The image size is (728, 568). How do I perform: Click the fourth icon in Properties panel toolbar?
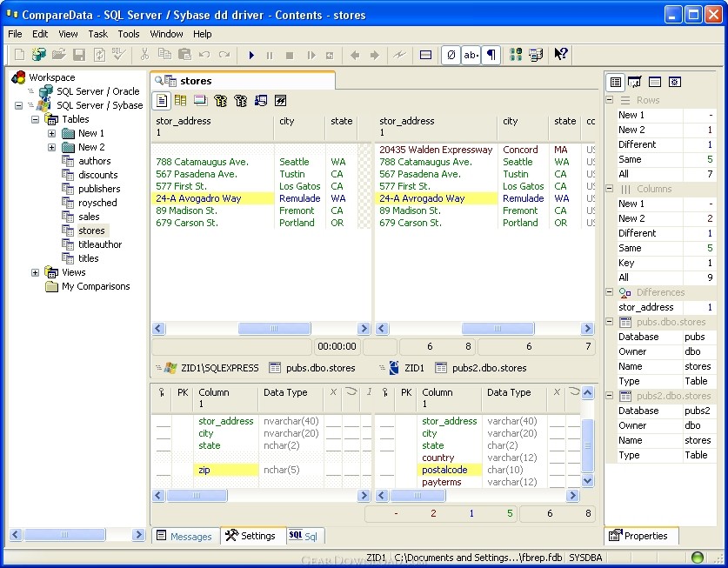(x=674, y=82)
